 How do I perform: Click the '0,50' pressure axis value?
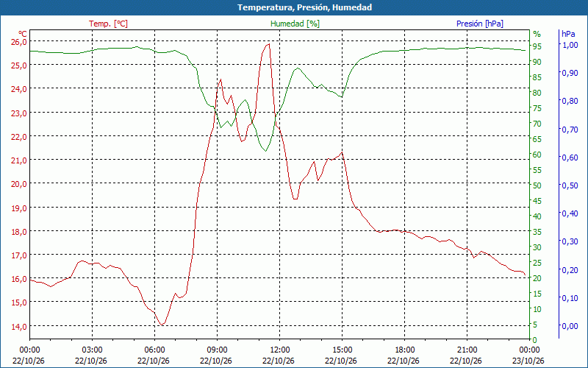point(570,185)
